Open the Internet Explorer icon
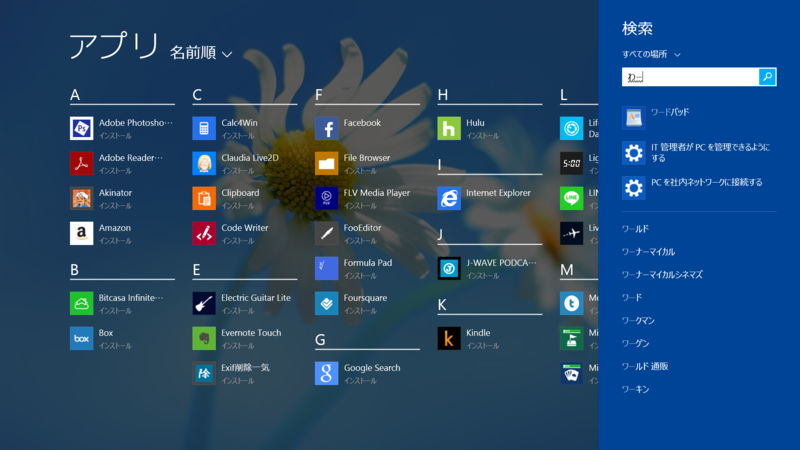Screen dimensions: 800x450 (449, 198)
